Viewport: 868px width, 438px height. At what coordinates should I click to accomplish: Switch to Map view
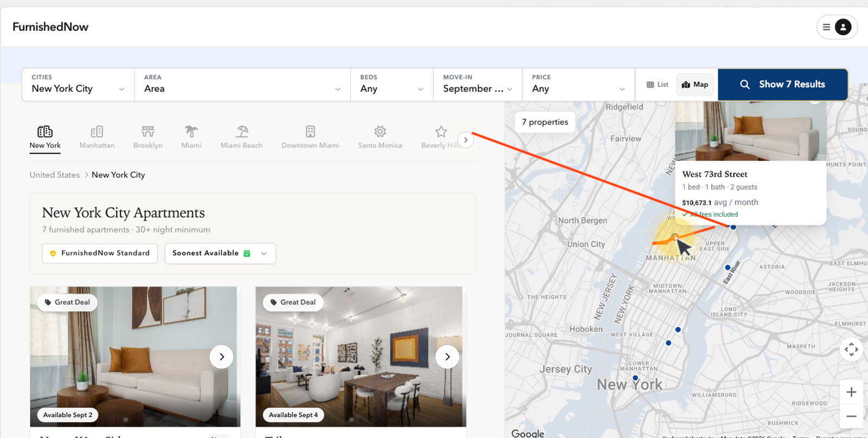click(695, 85)
